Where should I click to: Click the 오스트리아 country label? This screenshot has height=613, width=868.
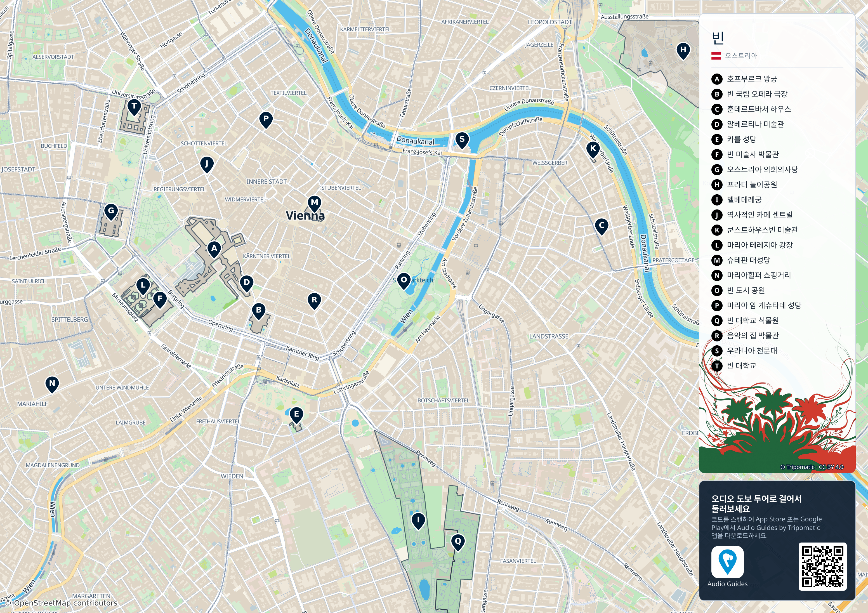click(741, 56)
